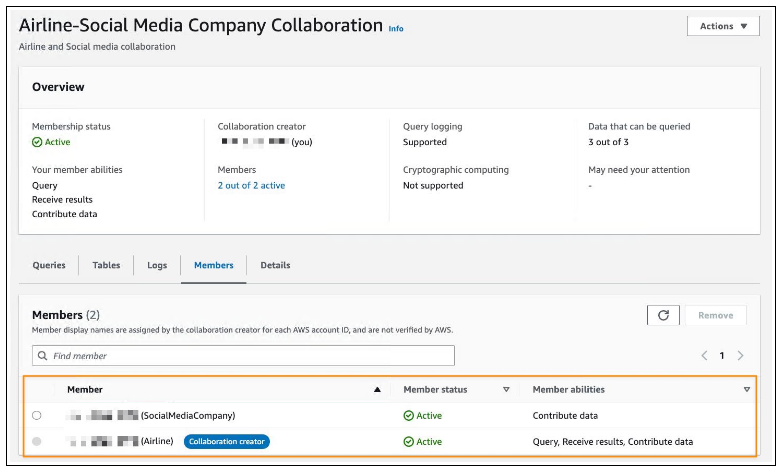The height and width of the screenshot is (470, 782).
Task: Open the Details tab
Action: 275,265
